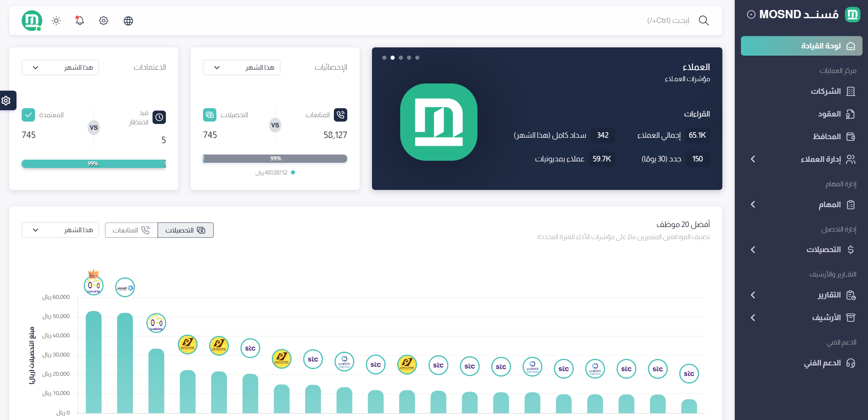Switch to التحصيلات tab in employees chart
This screenshot has width=868, height=420.
pos(185,230)
